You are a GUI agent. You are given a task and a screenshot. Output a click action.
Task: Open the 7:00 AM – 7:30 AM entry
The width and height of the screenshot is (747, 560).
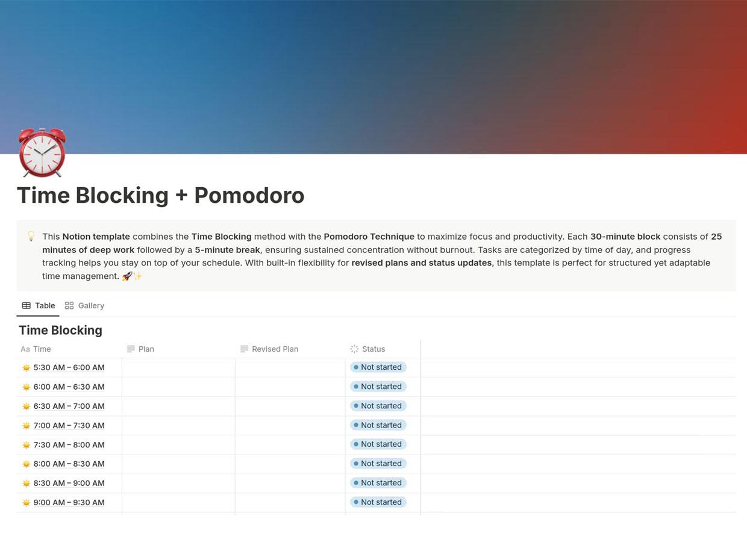click(x=69, y=425)
